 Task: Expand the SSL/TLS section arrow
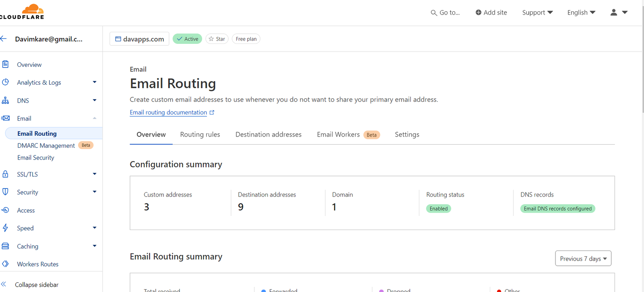95,174
